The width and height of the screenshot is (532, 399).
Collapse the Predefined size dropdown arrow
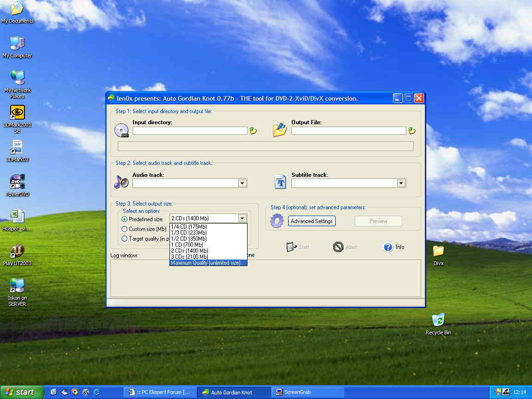(x=242, y=218)
